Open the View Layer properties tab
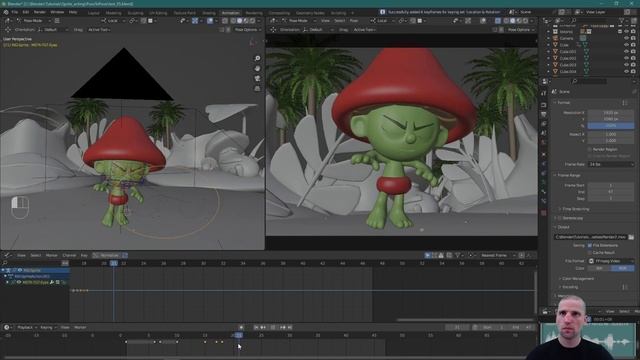 click(x=544, y=124)
